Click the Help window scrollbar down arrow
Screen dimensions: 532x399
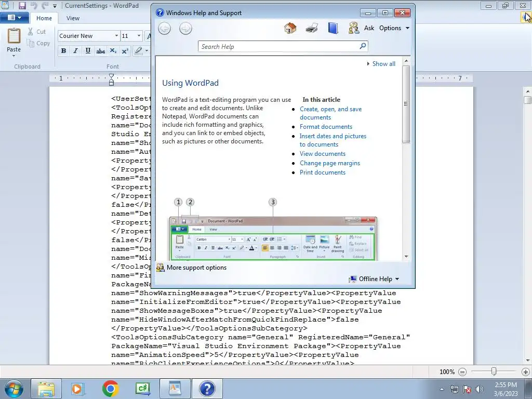[x=406, y=257]
